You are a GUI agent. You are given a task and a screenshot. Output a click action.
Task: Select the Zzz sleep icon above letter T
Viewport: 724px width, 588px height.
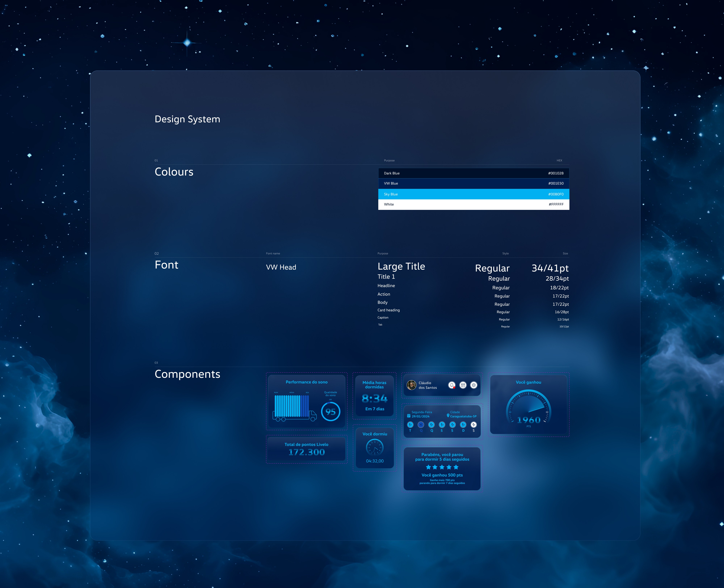[x=410, y=424]
